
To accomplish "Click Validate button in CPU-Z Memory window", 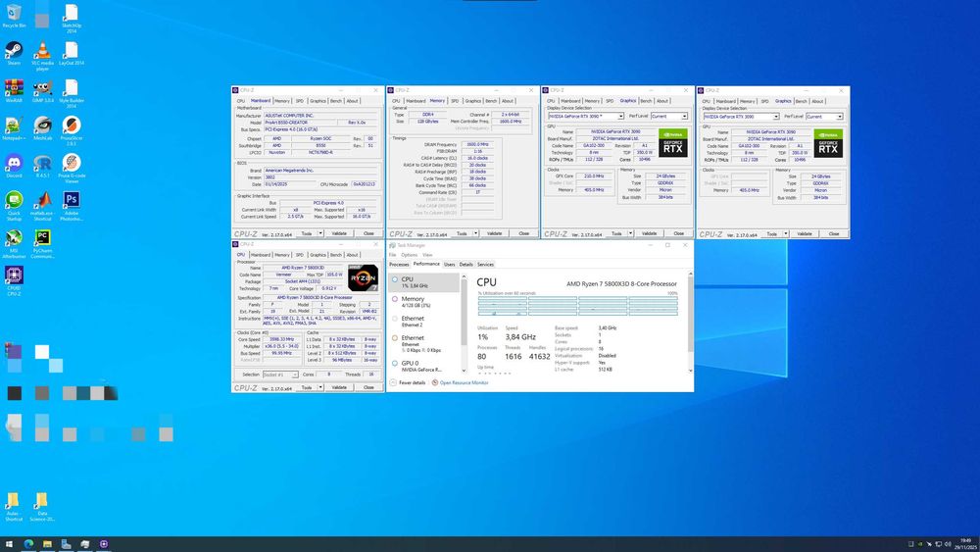I will pyautogui.click(x=494, y=233).
